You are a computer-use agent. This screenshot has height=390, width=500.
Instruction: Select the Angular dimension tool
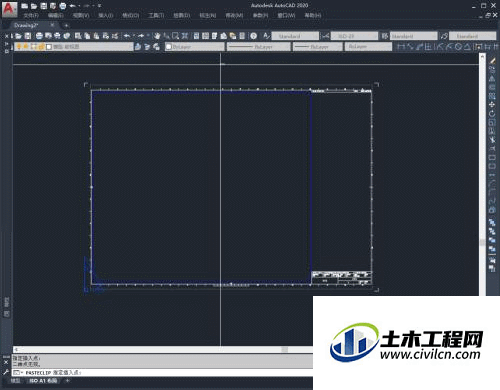tap(467, 47)
